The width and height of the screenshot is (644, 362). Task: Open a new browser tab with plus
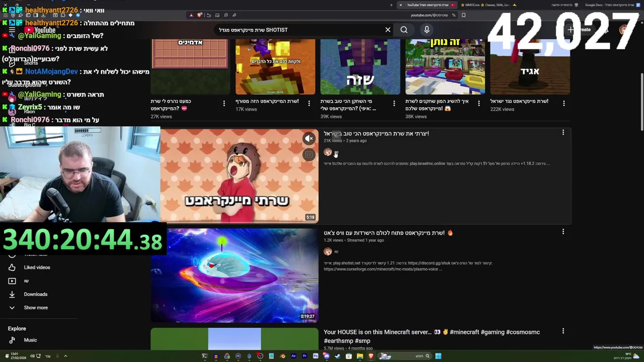pos(391,5)
